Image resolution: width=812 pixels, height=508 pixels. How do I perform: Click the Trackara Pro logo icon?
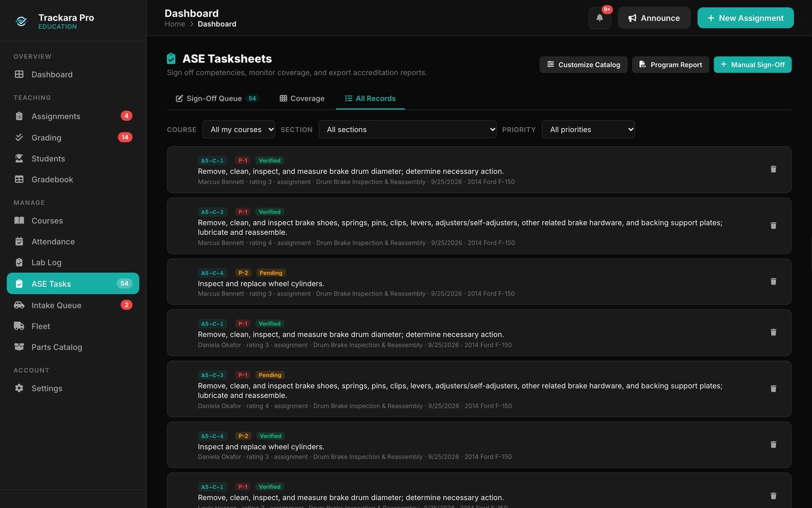point(21,21)
